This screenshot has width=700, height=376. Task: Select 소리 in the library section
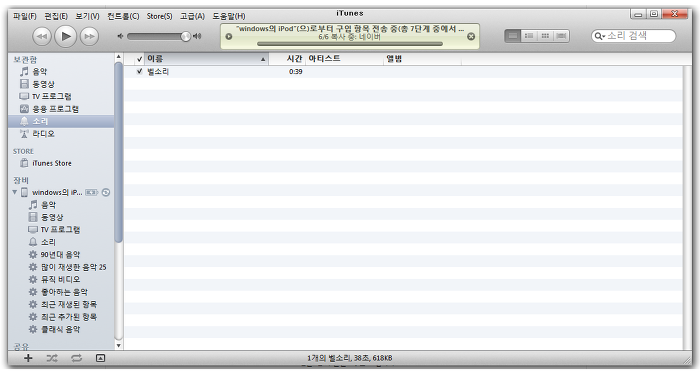coord(61,121)
